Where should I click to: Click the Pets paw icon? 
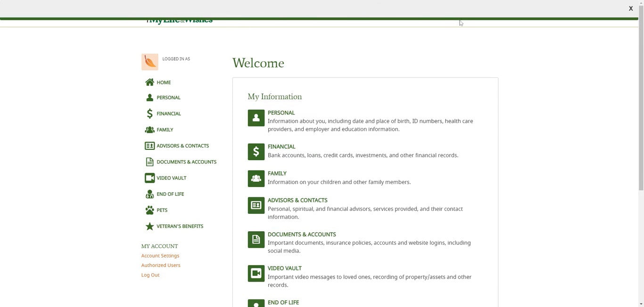pyautogui.click(x=149, y=210)
